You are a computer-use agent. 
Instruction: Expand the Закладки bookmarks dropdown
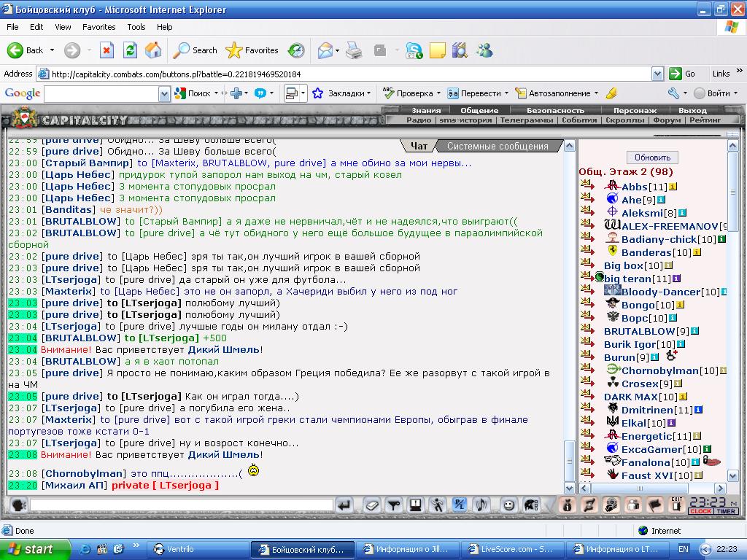[x=369, y=93]
